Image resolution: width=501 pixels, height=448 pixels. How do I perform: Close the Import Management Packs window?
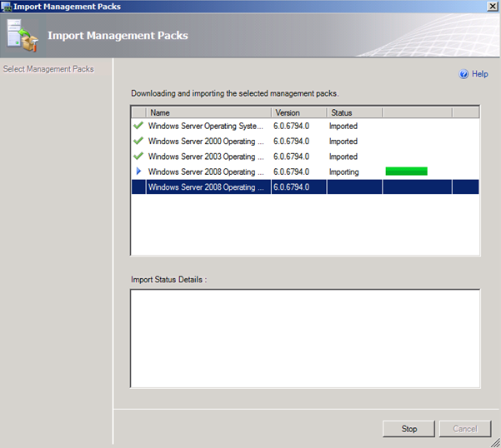click(x=493, y=6)
